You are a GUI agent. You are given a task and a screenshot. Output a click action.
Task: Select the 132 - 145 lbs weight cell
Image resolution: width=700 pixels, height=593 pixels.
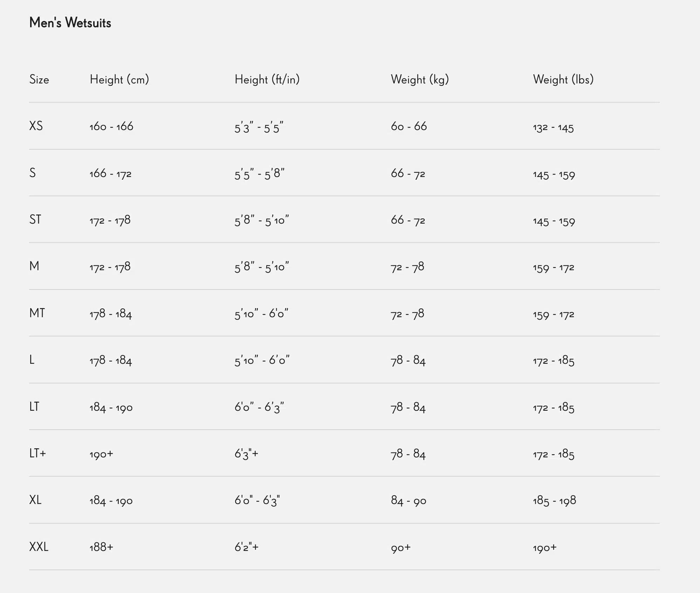553,127
